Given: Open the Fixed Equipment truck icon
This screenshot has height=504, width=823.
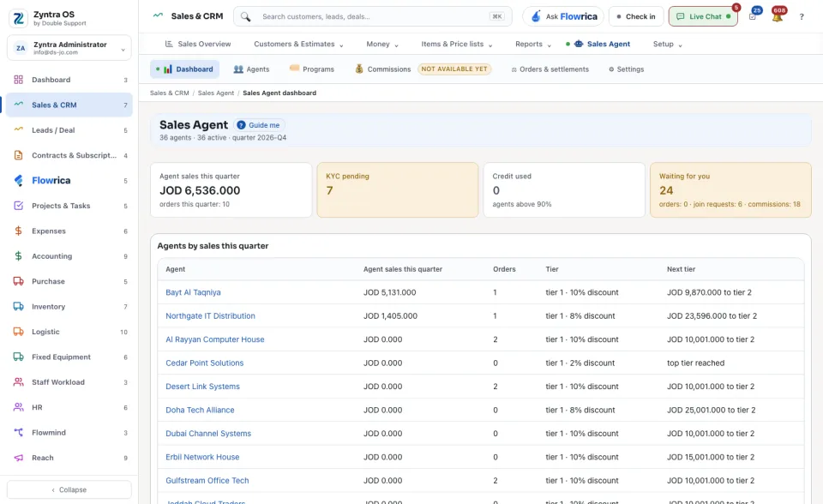Looking at the screenshot, I should [18, 357].
